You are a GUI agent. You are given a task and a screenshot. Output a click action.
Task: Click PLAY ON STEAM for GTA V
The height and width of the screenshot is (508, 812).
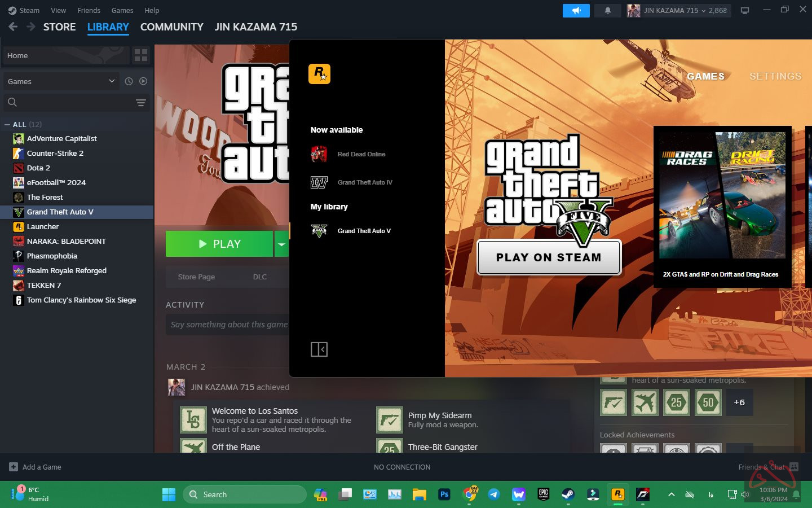[x=548, y=257]
